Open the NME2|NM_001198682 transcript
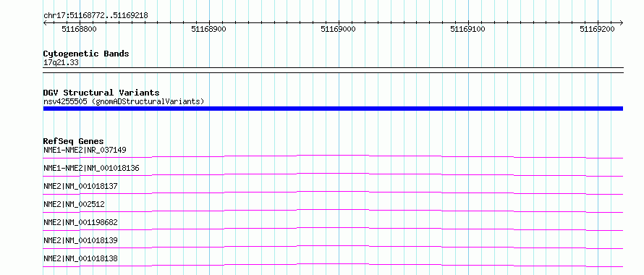Screen dimensions: 644x275 click(x=80, y=222)
